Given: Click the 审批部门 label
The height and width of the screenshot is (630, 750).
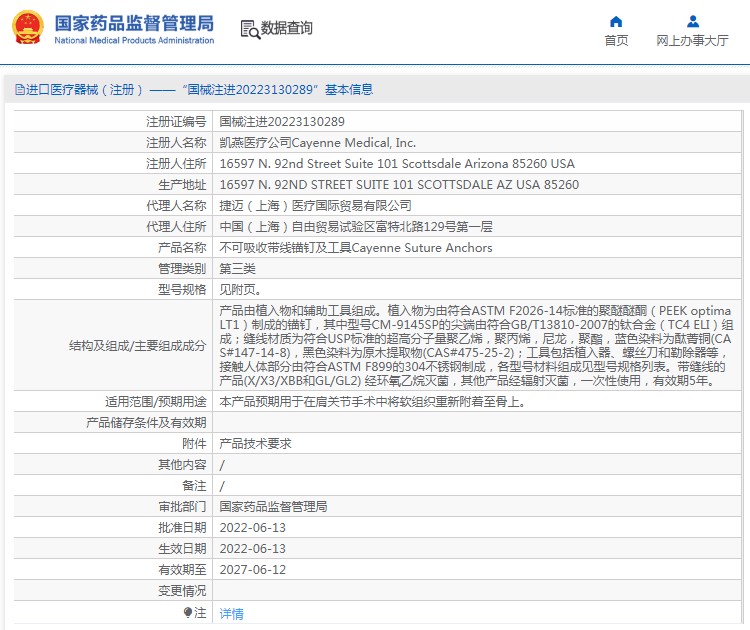Looking at the screenshot, I should coord(182,507).
